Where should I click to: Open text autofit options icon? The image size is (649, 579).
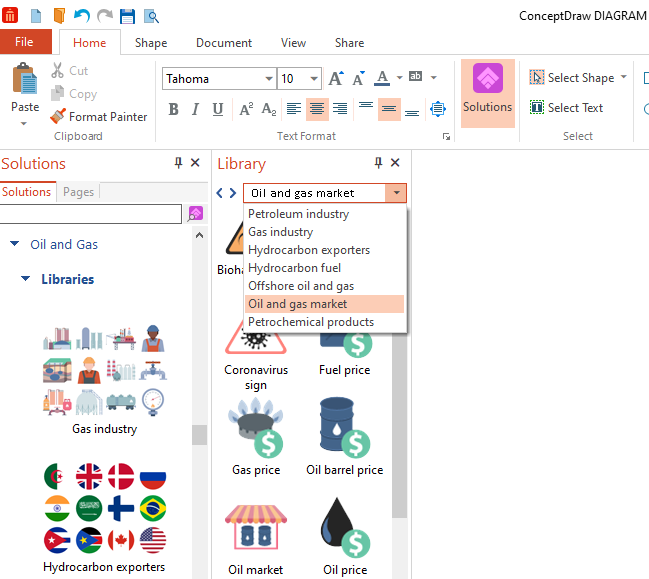point(437,109)
